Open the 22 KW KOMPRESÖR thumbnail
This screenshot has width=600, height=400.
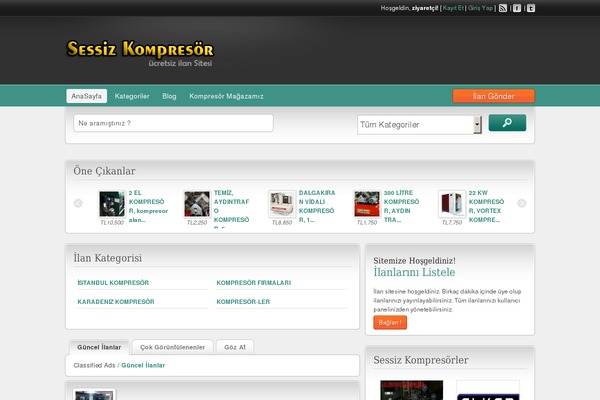click(452, 204)
